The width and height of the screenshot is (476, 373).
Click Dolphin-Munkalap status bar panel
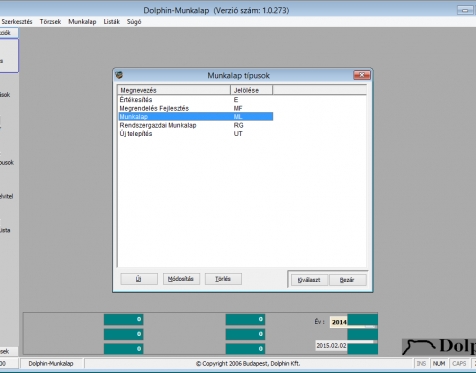pyautogui.click(x=51, y=363)
